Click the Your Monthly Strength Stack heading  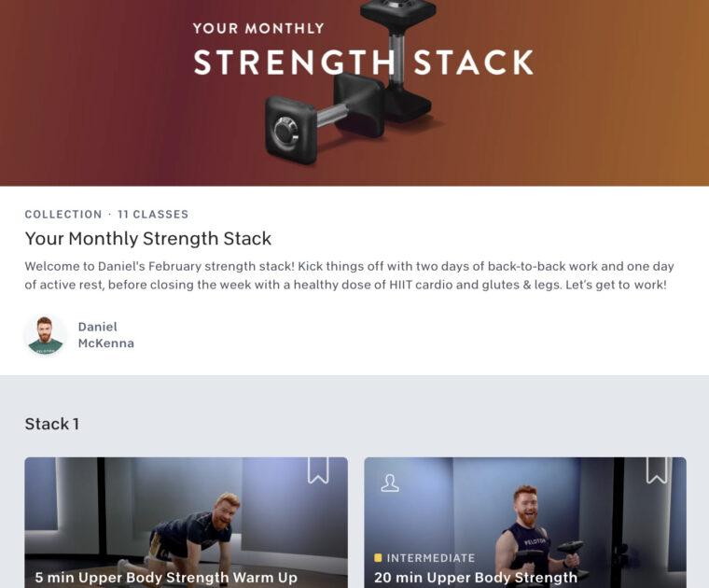(x=148, y=239)
